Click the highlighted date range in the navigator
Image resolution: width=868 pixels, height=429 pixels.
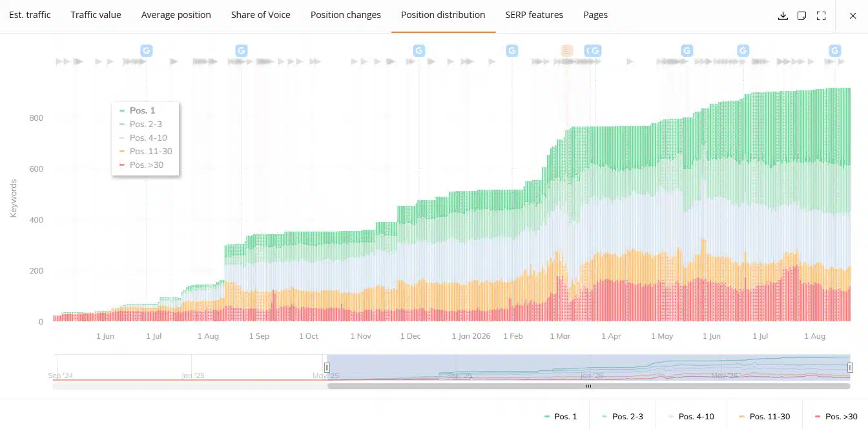[x=588, y=367]
